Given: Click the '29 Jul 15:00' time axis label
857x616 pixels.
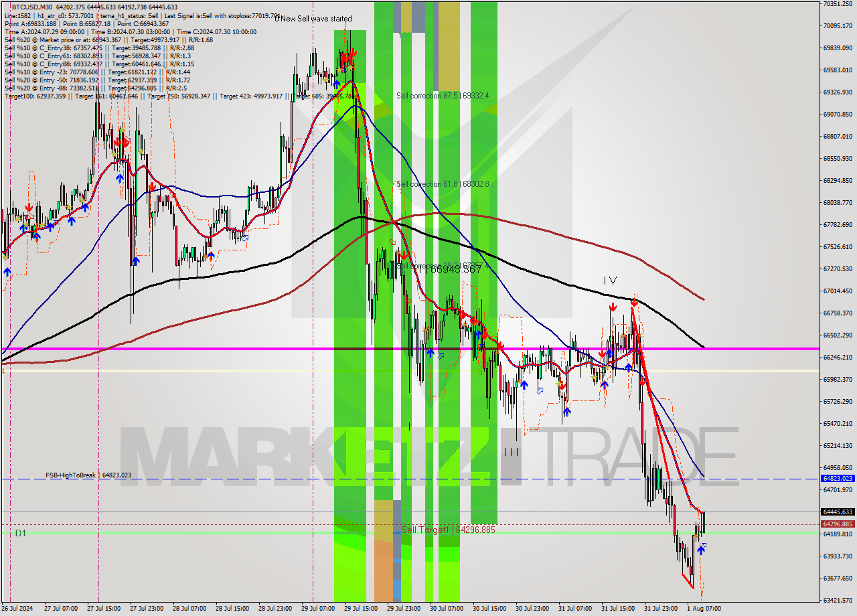Looking at the screenshot, I should coord(360,609).
